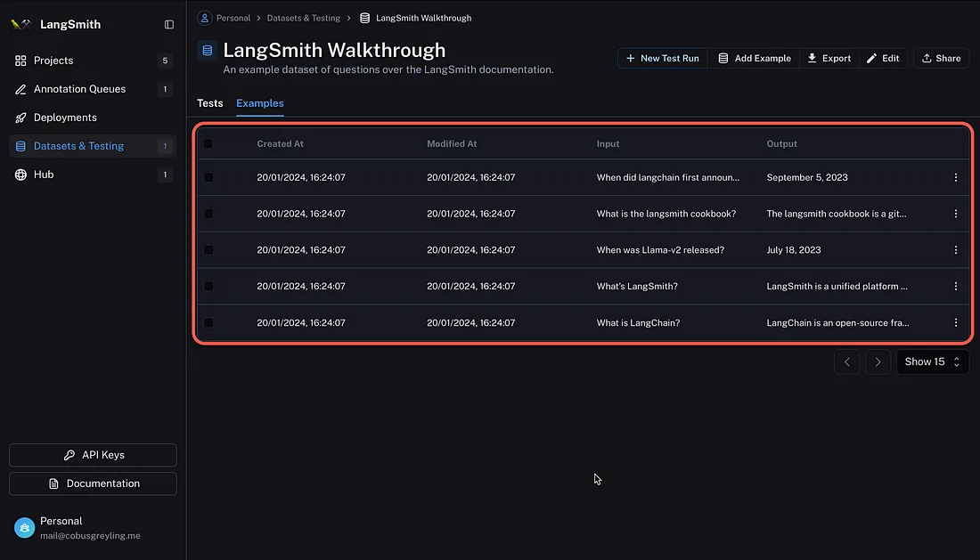Check the 'What is the langsmith cookbook?' row
The image size is (980, 560).
tap(208, 214)
